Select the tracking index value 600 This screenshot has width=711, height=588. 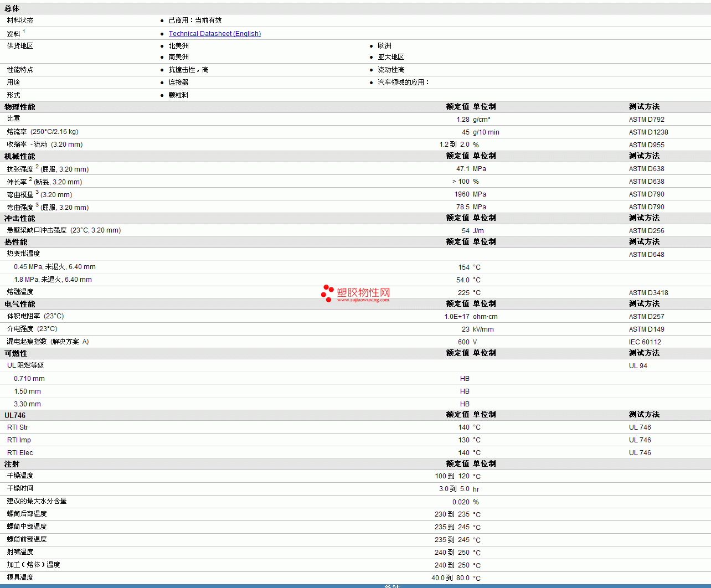click(463, 342)
